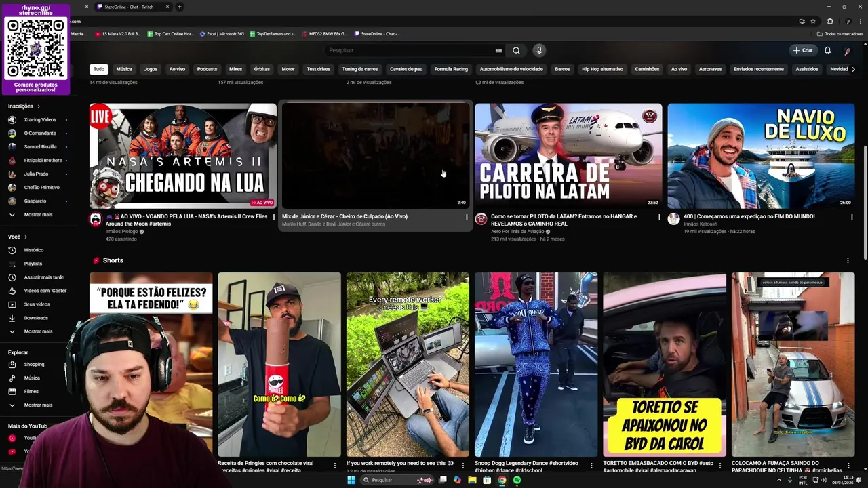Open the Shorts section more-options menu
The width and height of the screenshot is (868, 488).
[x=848, y=260]
